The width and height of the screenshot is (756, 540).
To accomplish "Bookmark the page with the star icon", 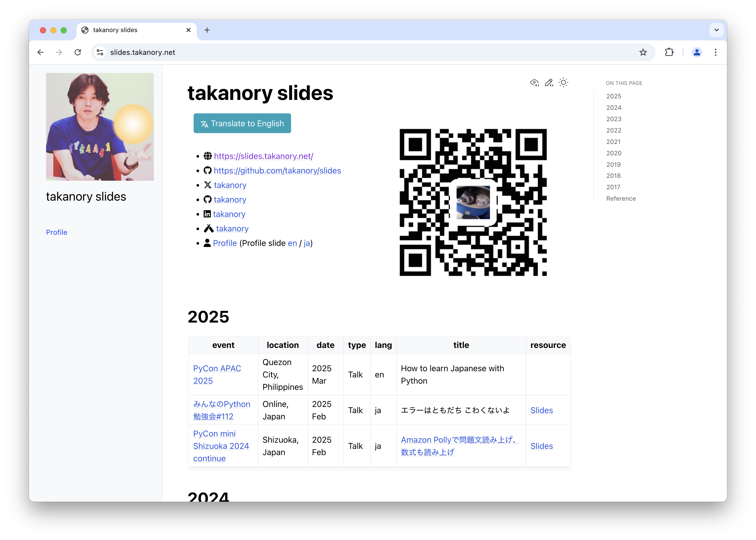I will tap(643, 52).
